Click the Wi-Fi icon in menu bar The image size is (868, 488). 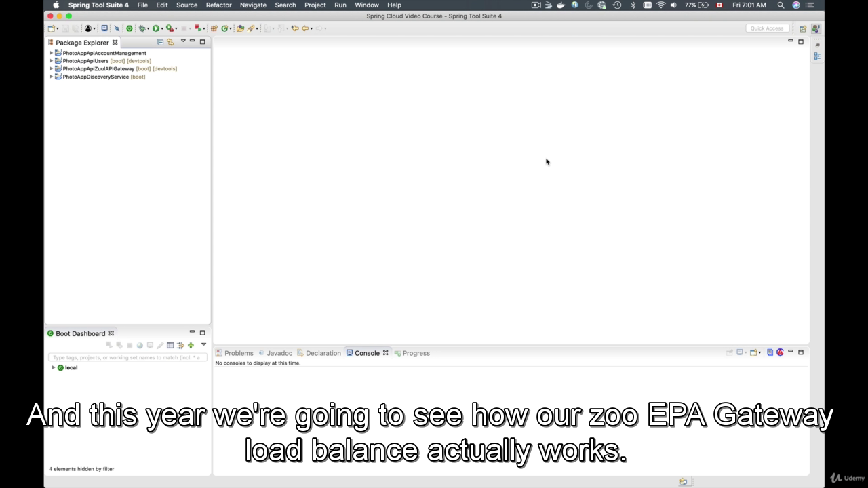tap(660, 5)
